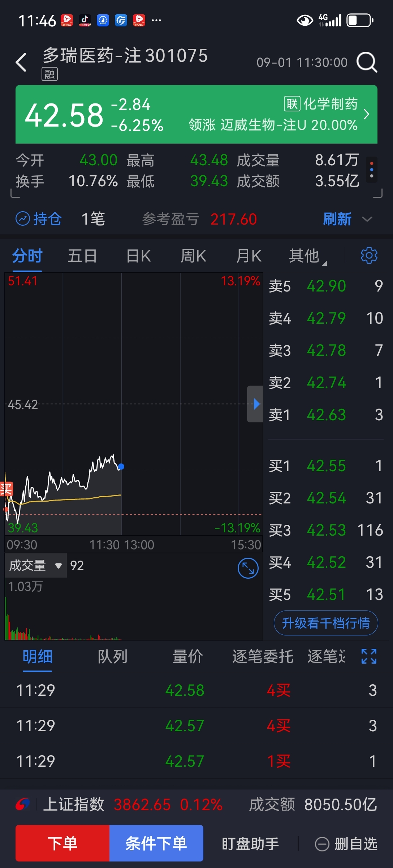This screenshot has height=868, width=393.
Task: Open the 其他 chart period dropdown
Action: 307,256
